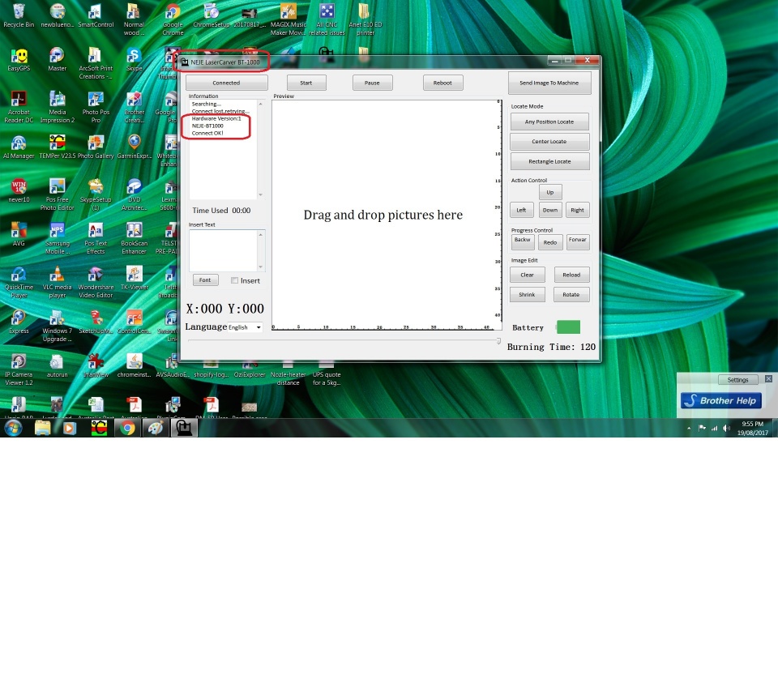Open the Font chooser button
778x700 pixels.
click(x=205, y=280)
